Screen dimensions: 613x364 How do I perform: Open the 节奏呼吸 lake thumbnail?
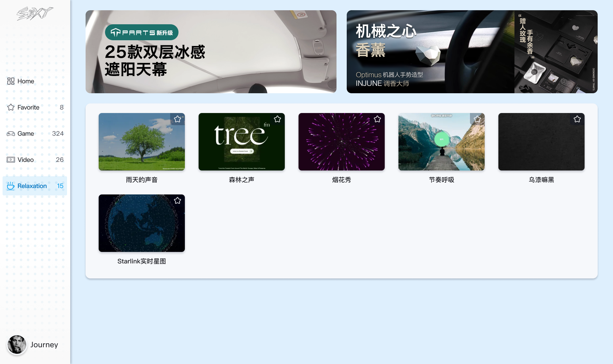coord(442,142)
